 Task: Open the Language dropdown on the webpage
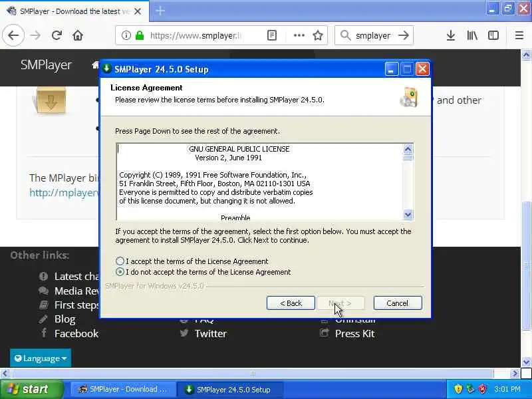pyautogui.click(x=41, y=358)
